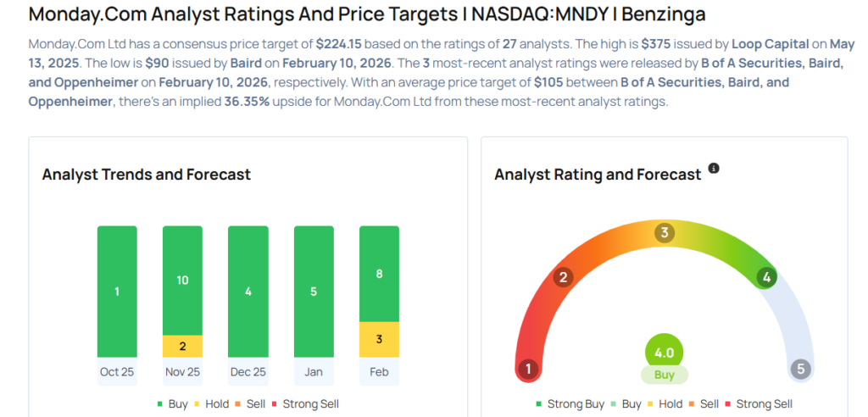Screen dimensions: 868x417
Task: Select the Nov 25 yellow Hold bar segment
Action: coord(182,346)
